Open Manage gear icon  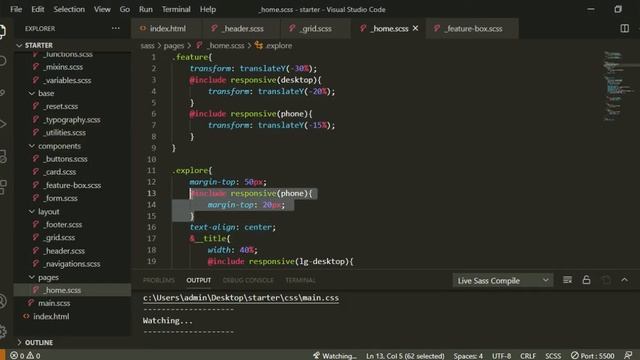pyautogui.click(x=2, y=331)
